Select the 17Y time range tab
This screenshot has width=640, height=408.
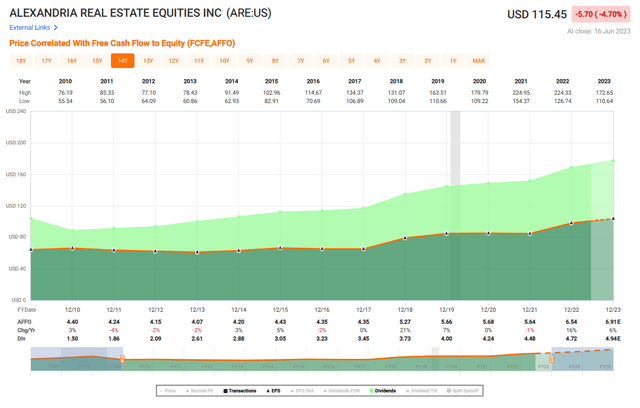(46, 61)
